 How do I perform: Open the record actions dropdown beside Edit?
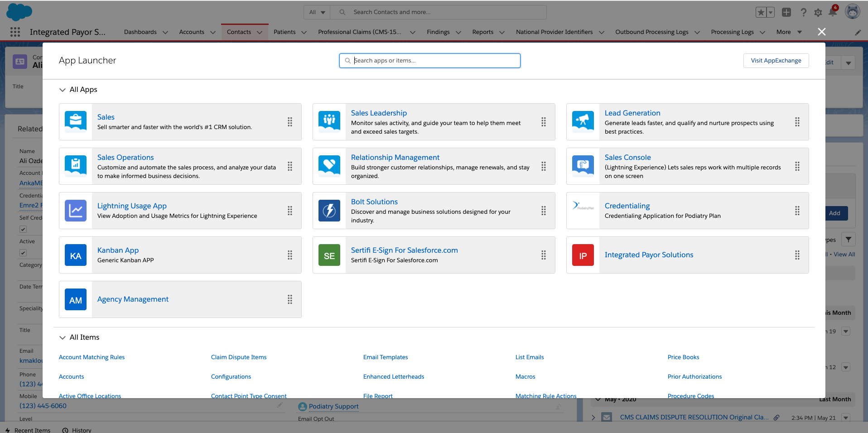849,63
